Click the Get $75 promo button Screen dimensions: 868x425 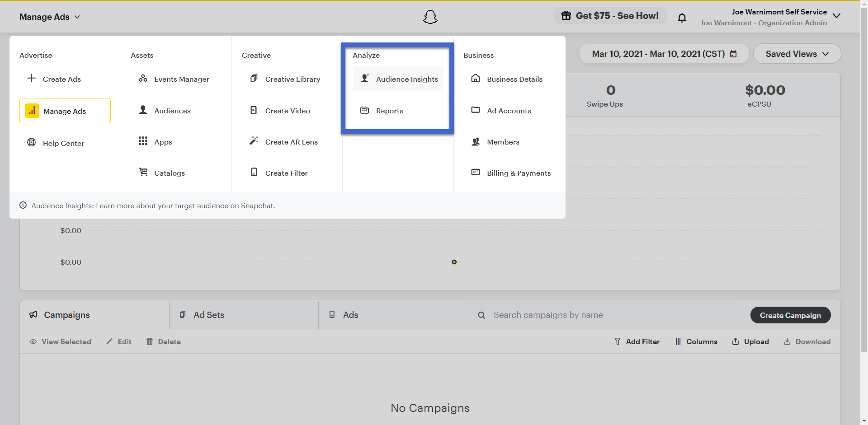coord(610,16)
